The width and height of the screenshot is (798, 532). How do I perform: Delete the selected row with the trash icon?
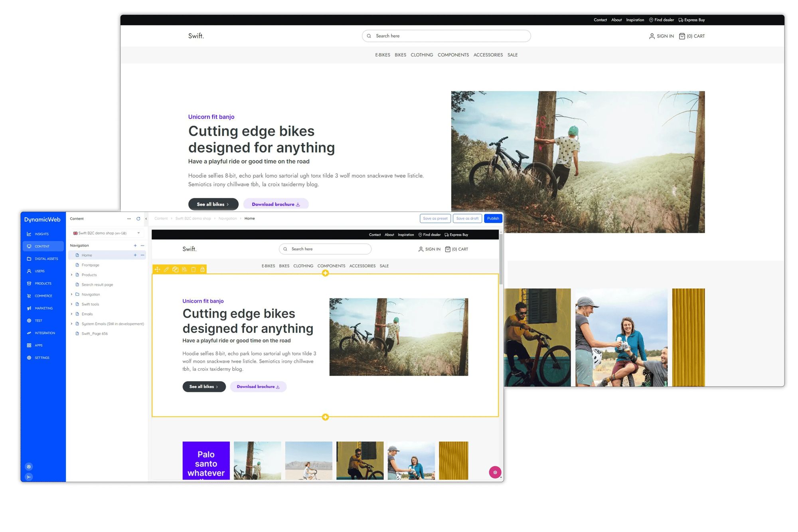194,269
